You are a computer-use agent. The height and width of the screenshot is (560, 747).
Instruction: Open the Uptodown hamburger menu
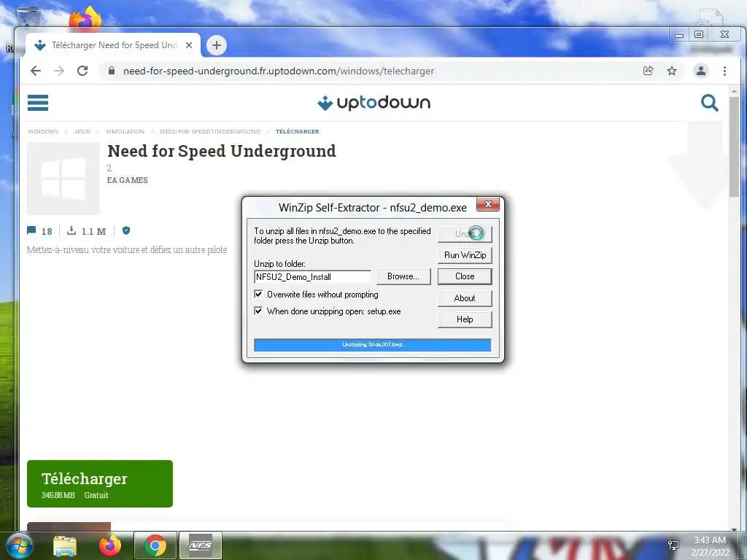[x=38, y=103]
